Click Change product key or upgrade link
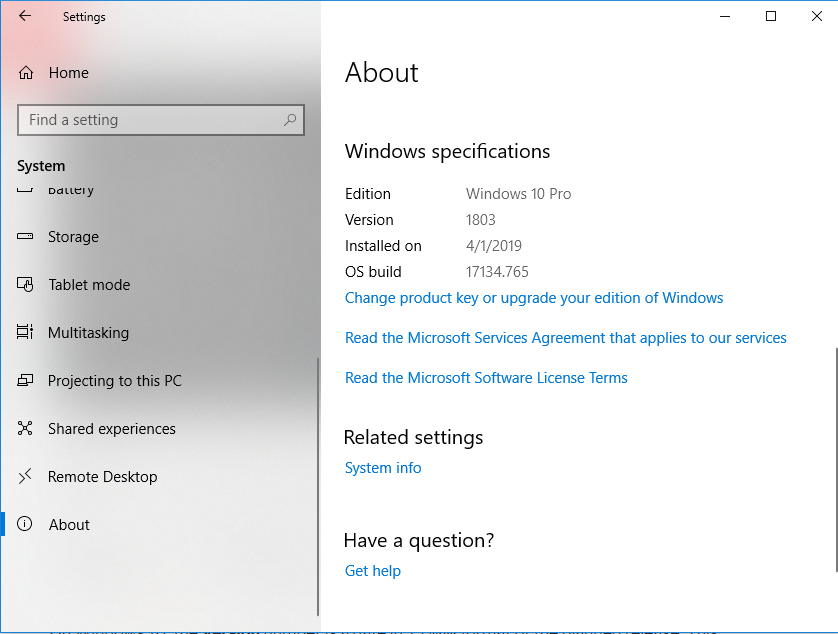838x634 pixels. (x=534, y=298)
